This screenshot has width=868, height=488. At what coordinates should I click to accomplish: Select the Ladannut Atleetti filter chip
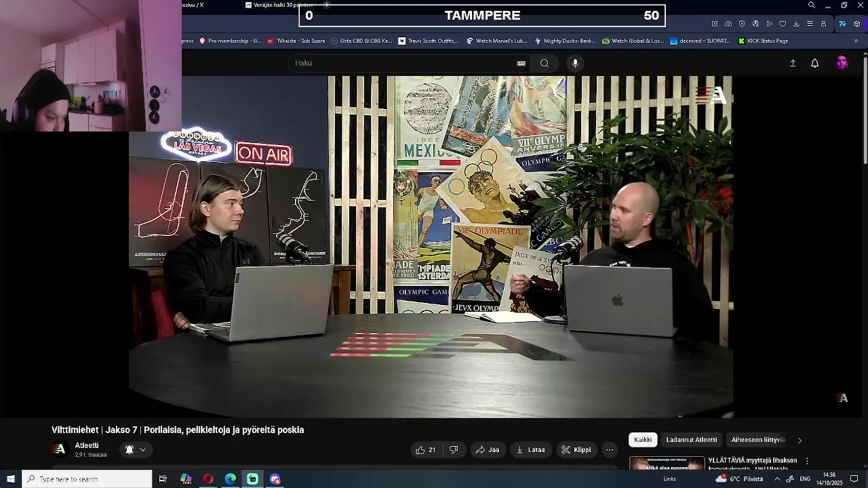[x=691, y=440]
